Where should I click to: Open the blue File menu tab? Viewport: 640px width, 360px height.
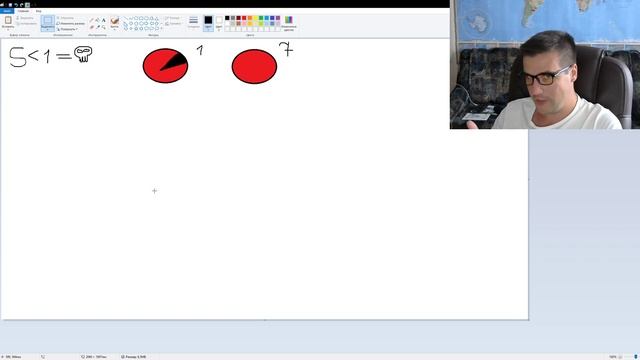tap(7, 11)
